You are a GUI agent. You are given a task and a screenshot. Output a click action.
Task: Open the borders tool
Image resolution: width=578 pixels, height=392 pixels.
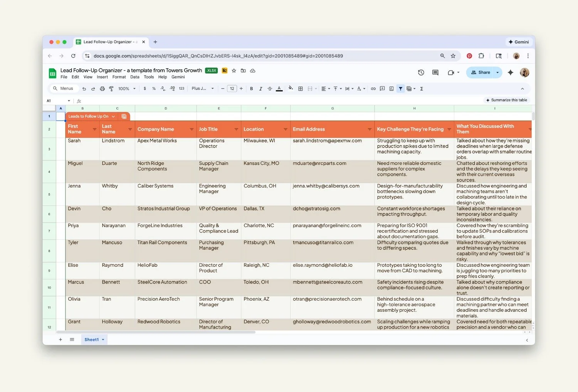point(301,89)
